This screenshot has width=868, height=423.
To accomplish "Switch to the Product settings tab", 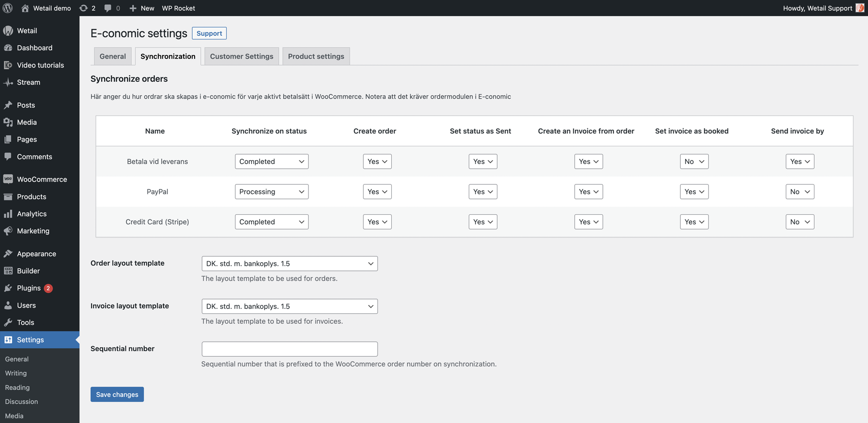I will (x=316, y=56).
